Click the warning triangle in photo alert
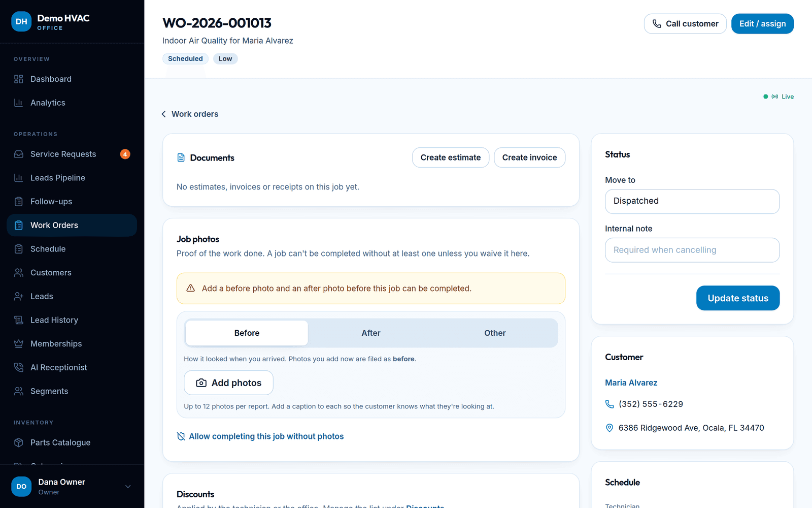812x508 pixels. coord(191,288)
